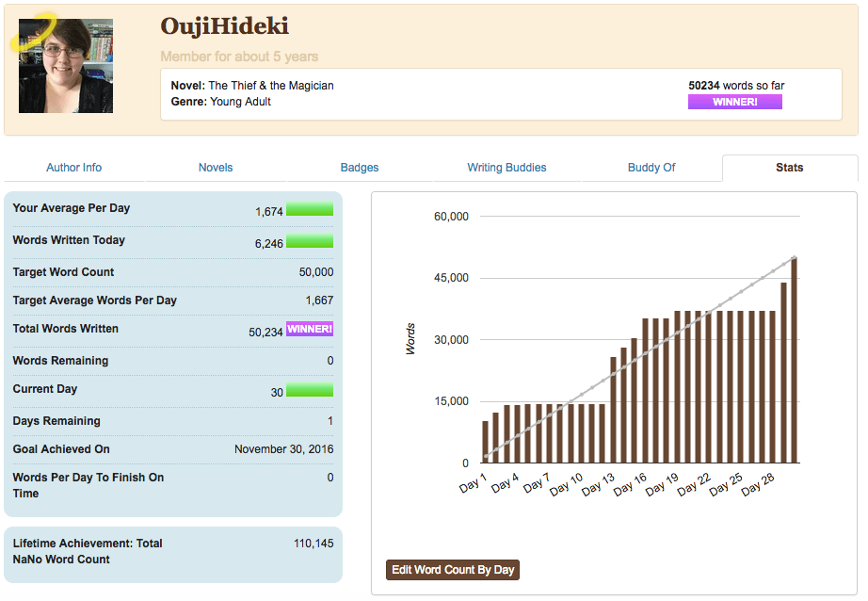Open the Author Info tab
The height and width of the screenshot is (601, 868).
(x=73, y=168)
